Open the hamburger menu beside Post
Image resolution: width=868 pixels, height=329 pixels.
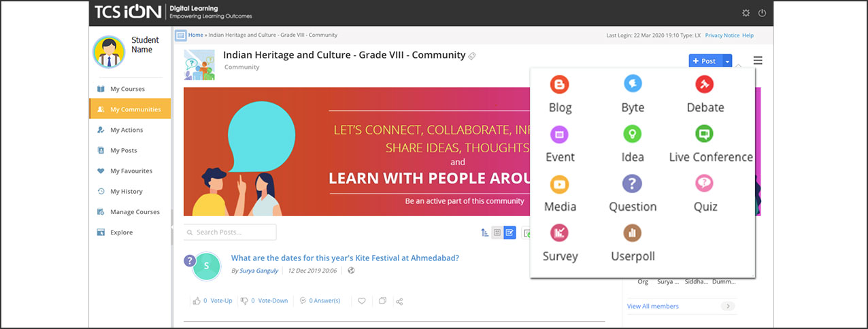pyautogui.click(x=758, y=60)
